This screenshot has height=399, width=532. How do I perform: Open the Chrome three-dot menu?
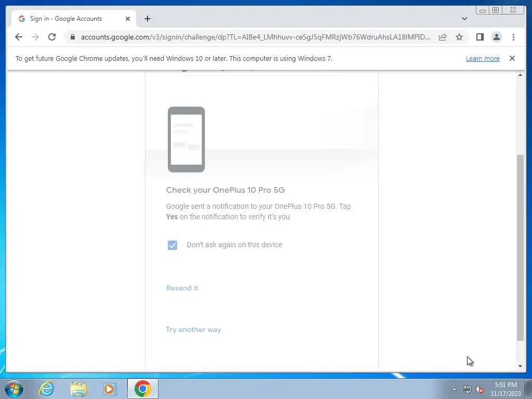click(x=514, y=37)
